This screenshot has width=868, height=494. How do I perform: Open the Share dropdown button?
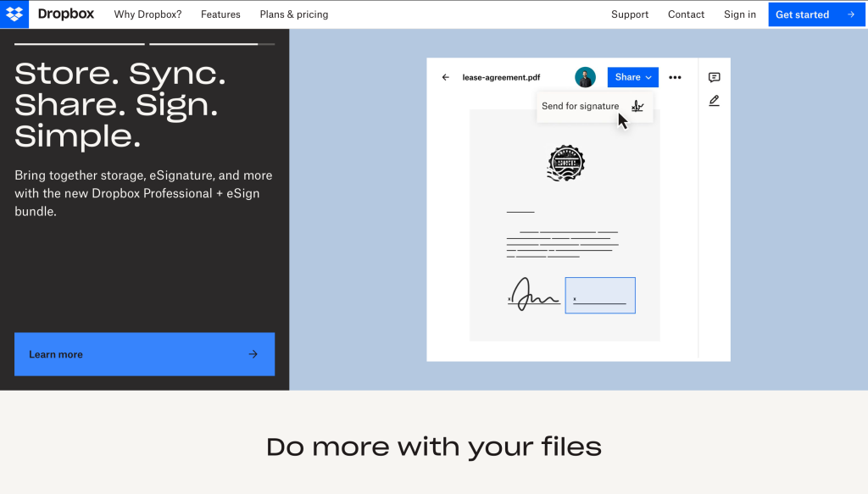coord(632,77)
